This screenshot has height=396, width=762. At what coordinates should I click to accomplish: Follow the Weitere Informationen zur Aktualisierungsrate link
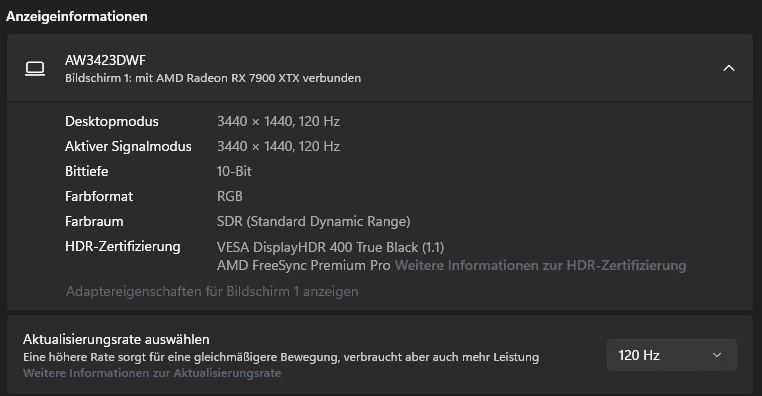(x=152, y=373)
